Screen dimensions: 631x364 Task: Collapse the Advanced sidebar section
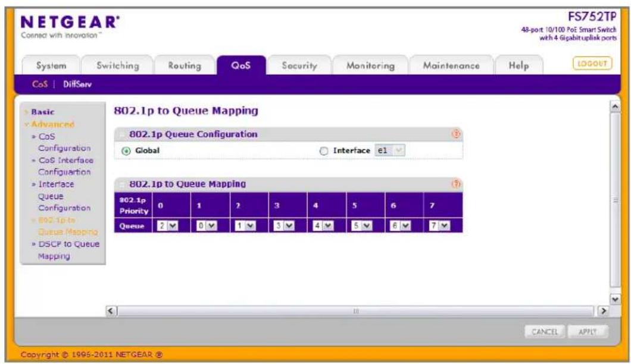pyautogui.click(x=52, y=124)
